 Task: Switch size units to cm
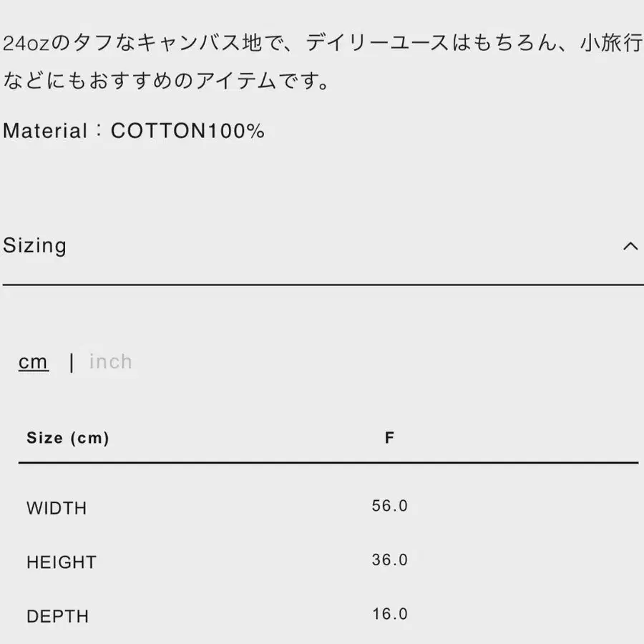tap(34, 362)
